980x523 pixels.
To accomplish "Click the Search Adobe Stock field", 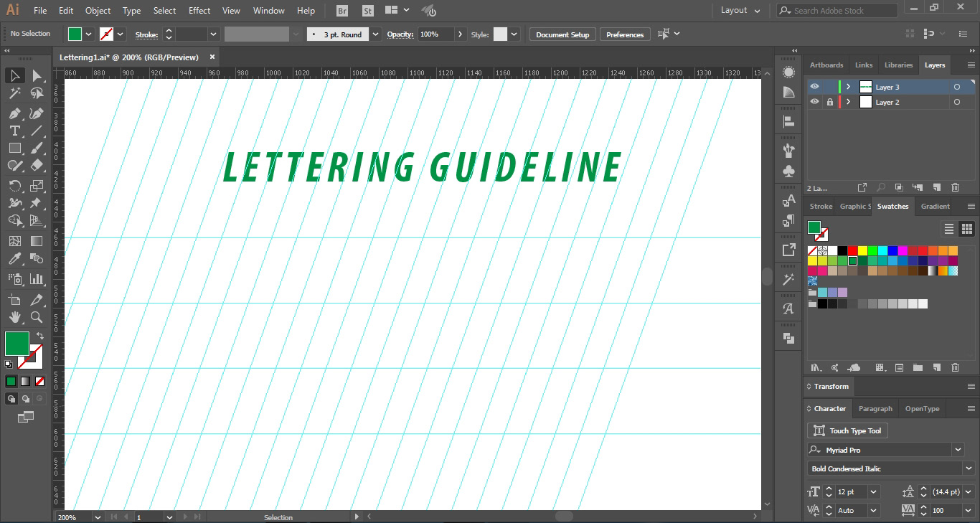I will 843,11.
